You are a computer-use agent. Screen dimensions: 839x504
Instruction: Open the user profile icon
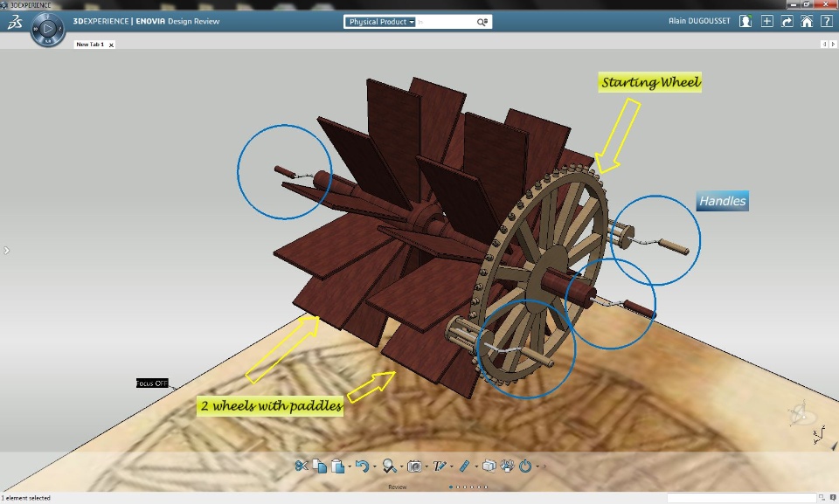(745, 21)
